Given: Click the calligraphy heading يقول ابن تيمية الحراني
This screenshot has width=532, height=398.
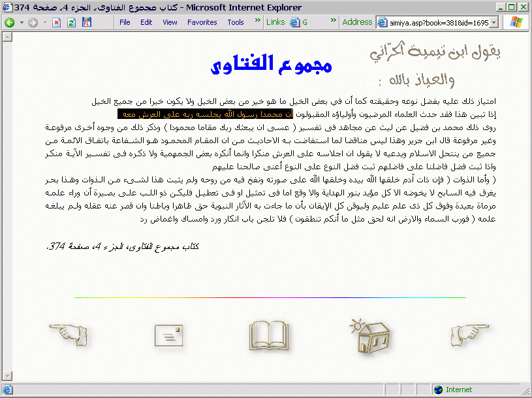Looking at the screenshot, I should coord(435,52).
